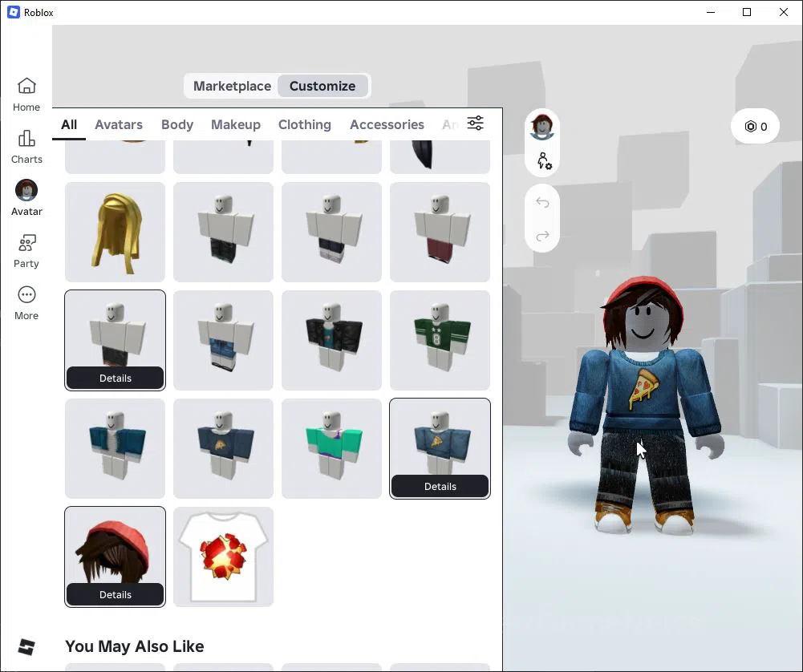
Task: Open the Home sidebar icon
Action: (x=26, y=95)
